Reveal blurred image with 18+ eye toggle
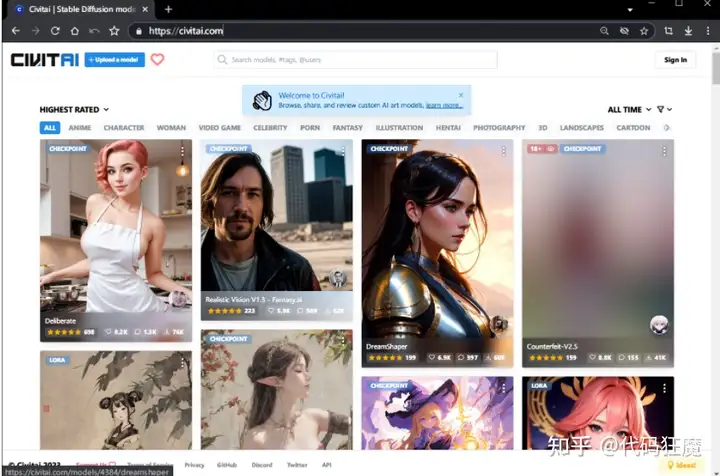 [x=542, y=149]
